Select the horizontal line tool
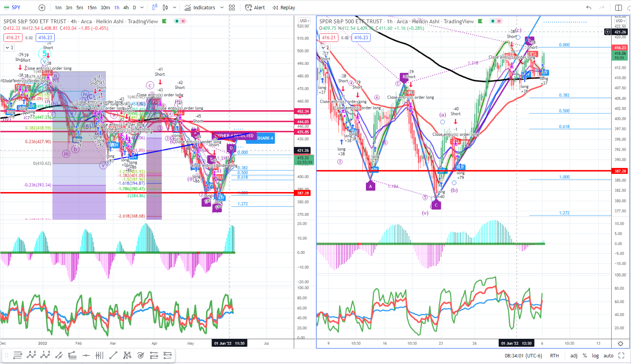Image resolution: width=631 pixels, height=364 pixels. pyautogui.click(x=86, y=355)
